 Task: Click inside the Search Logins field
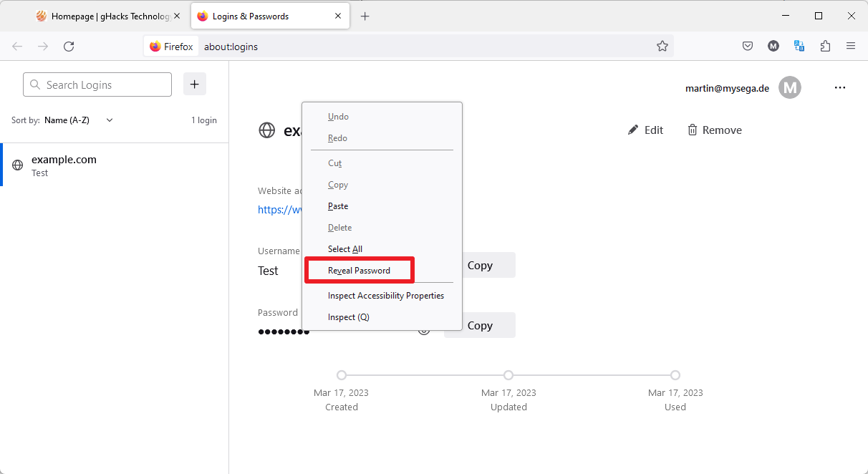click(97, 84)
